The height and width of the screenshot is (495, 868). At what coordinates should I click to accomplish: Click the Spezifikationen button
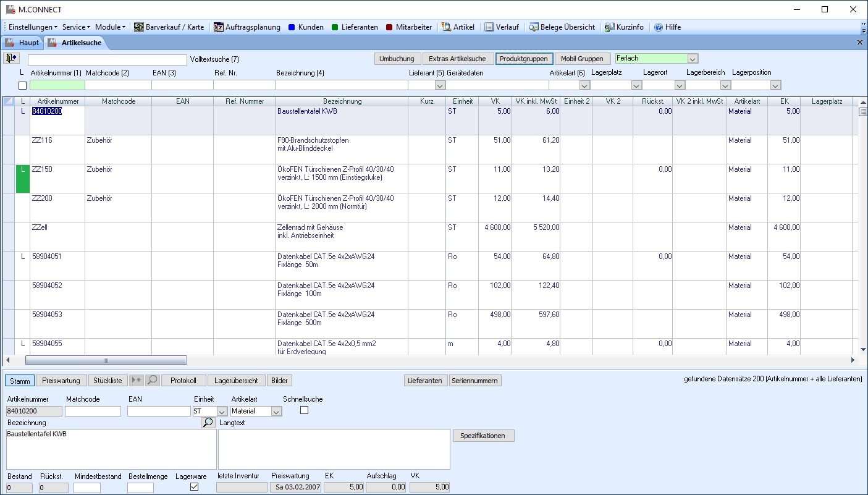tap(483, 436)
